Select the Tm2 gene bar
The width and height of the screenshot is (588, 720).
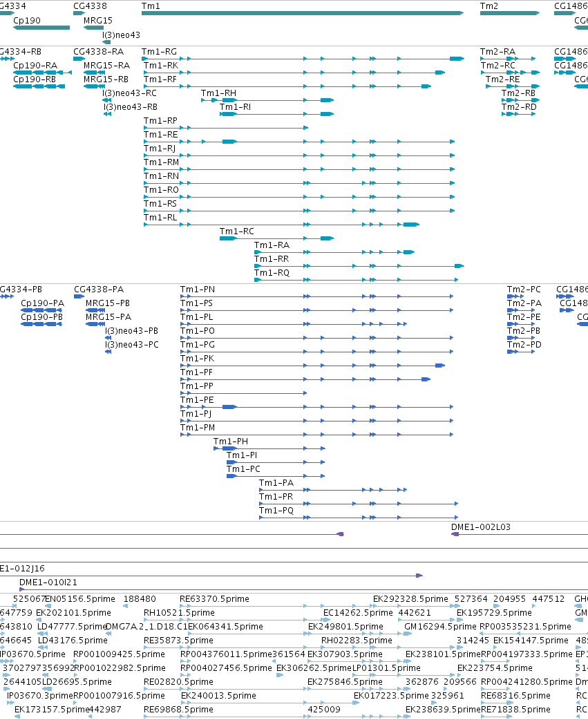click(x=509, y=13)
